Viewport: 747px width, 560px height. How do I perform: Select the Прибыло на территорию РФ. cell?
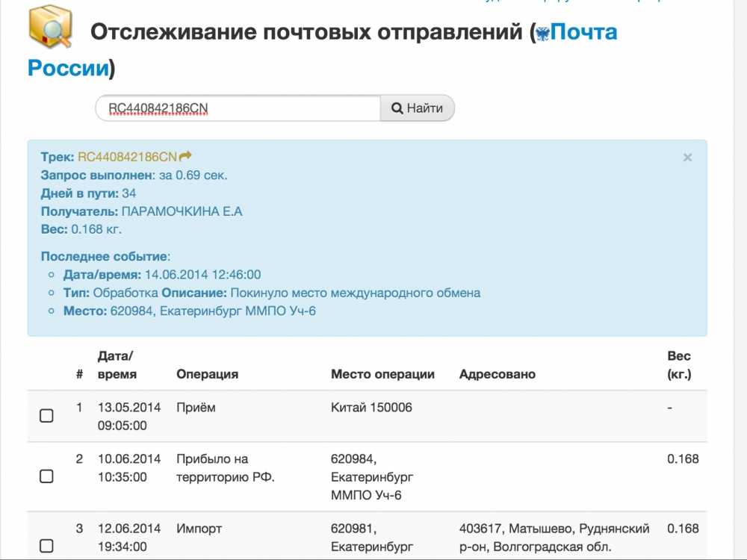pos(226,467)
